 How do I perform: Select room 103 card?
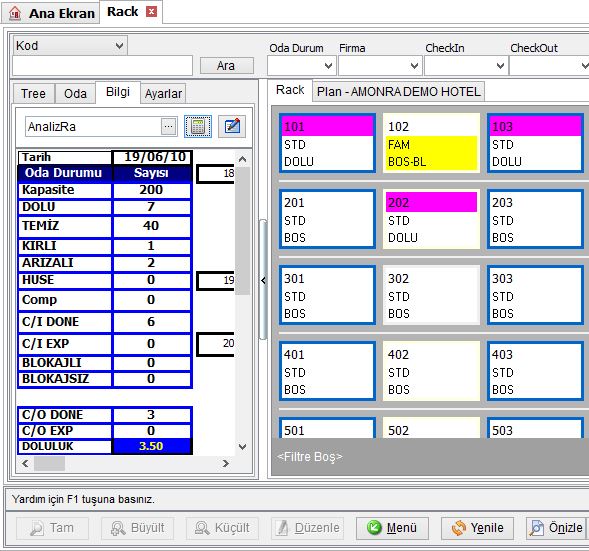(535, 143)
